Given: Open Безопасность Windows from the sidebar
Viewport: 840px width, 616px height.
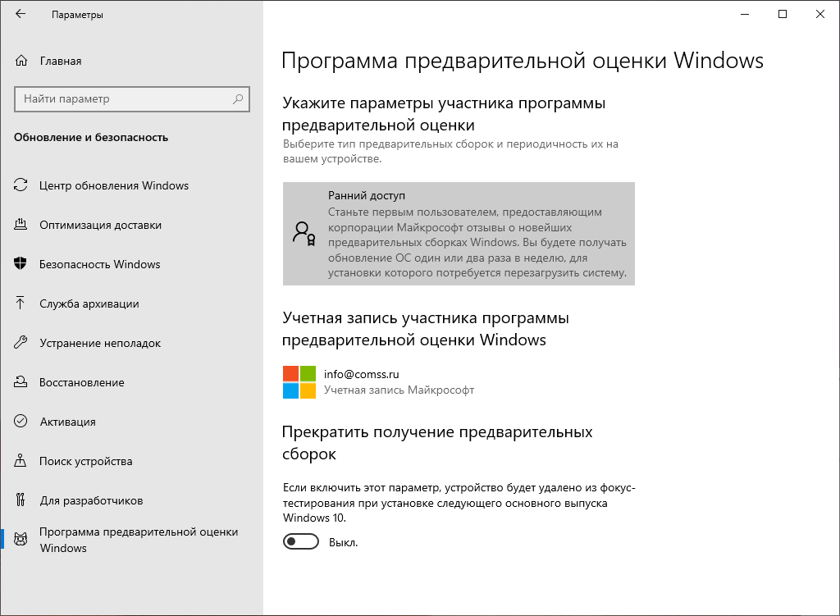Looking at the screenshot, I should point(21,264).
